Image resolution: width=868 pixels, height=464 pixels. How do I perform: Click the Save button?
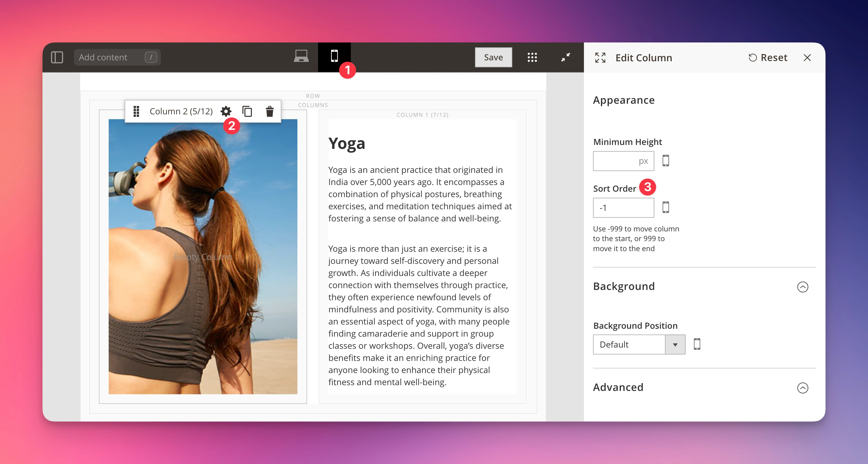pyautogui.click(x=493, y=57)
